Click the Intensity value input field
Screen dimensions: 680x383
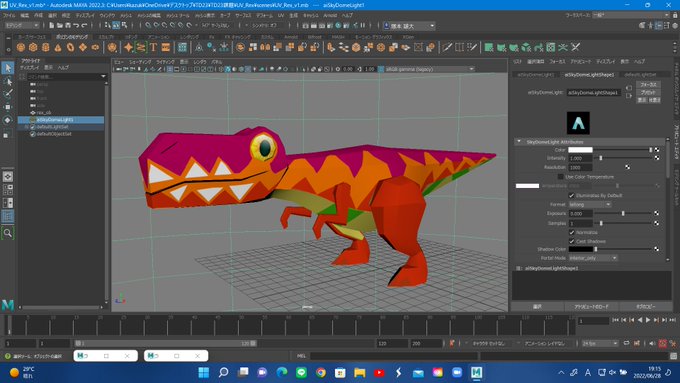click(x=580, y=158)
